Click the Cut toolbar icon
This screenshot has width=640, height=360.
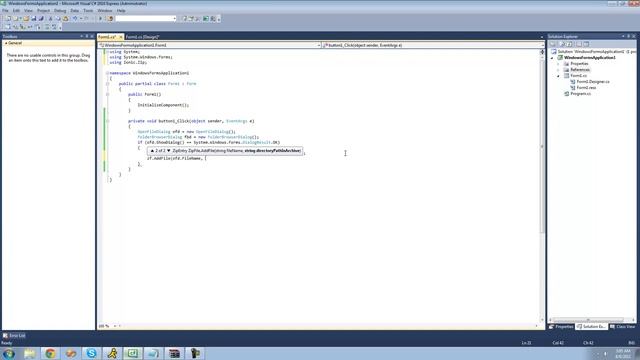[50, 18]
